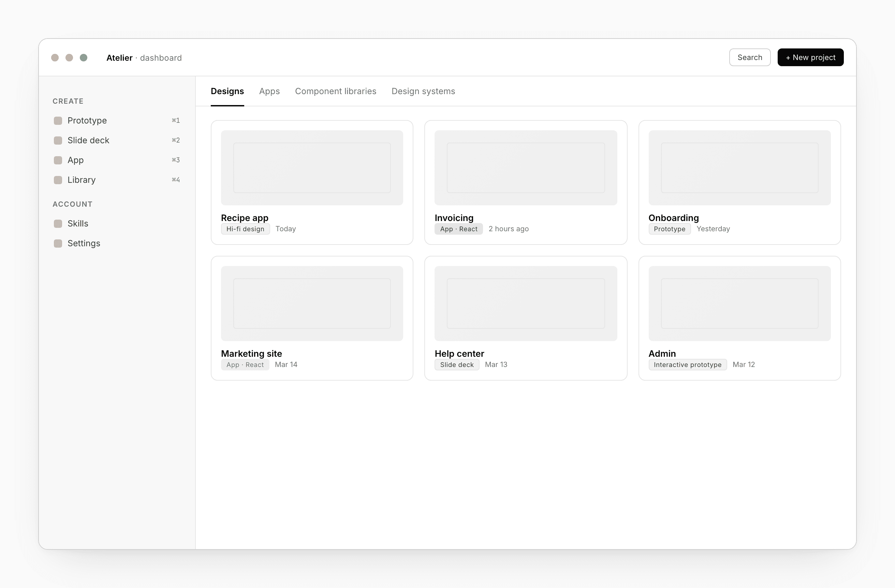Open Settings label in Account section
Viewport: 895px width, 588px height.
click(x=84, y=244)
